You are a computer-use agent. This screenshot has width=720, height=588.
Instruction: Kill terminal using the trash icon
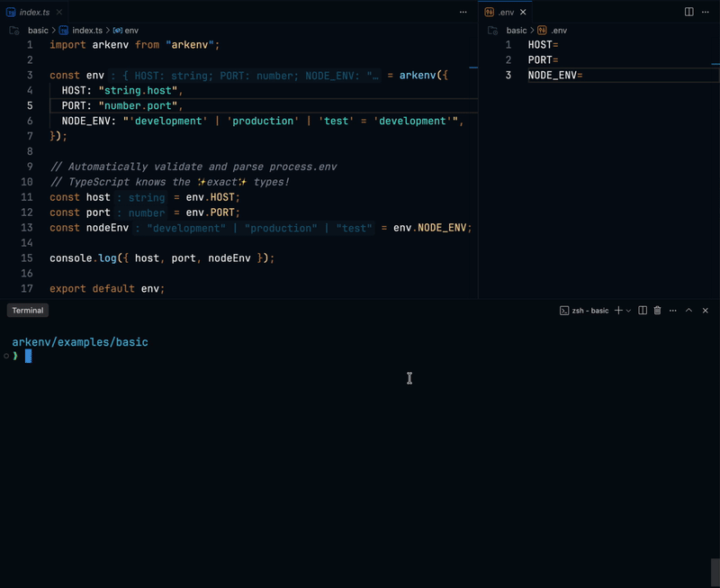coord(657,311)
